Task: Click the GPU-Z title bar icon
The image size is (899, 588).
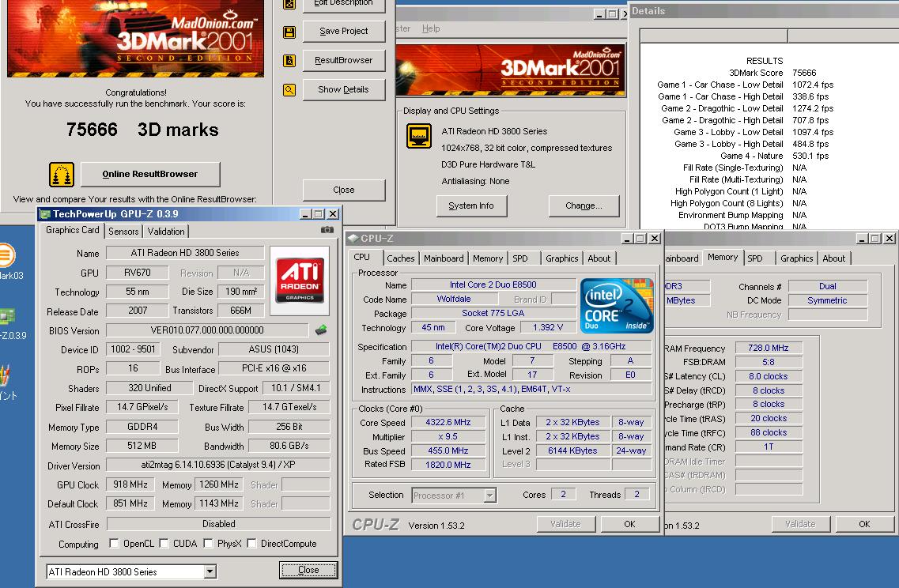Action: click(x=45, y=214)
